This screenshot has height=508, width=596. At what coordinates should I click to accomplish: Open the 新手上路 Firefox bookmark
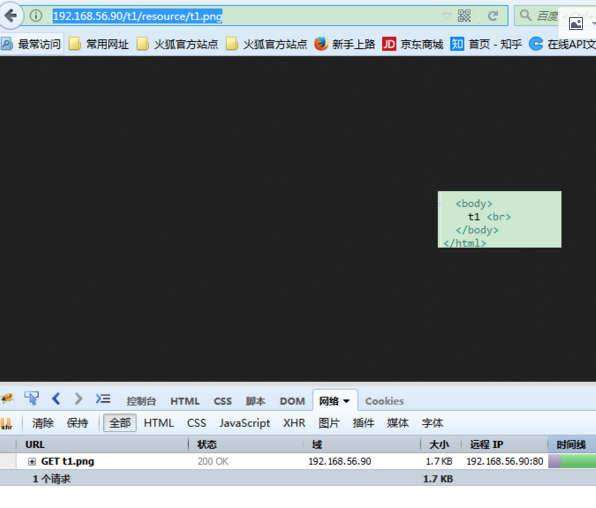345,44
